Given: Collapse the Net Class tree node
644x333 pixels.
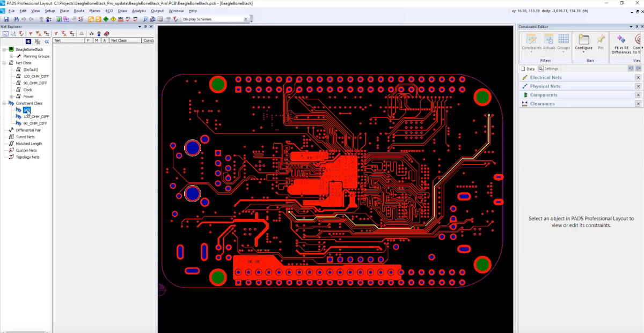Looking at the screenshot, I should (x=4, y=63).
